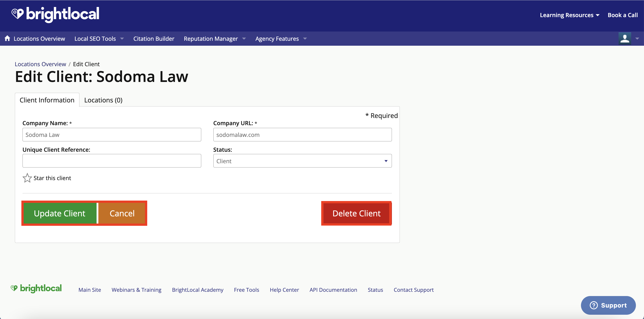Open Citation Builder menu item
This screenshot has width=644, height=319.
[x=154, y=38]
